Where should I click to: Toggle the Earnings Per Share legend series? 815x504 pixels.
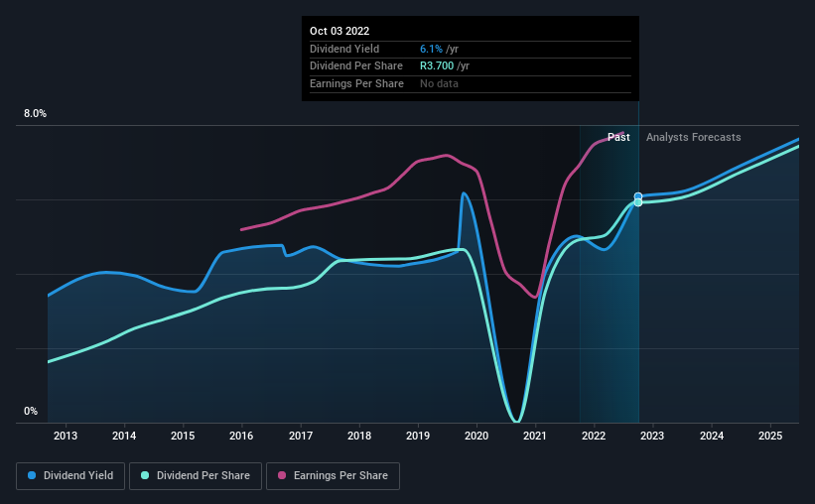[333, 476]
